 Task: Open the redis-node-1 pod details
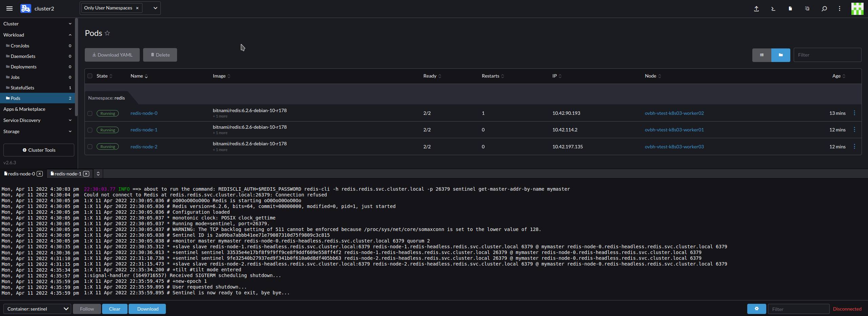click(144, 129)
